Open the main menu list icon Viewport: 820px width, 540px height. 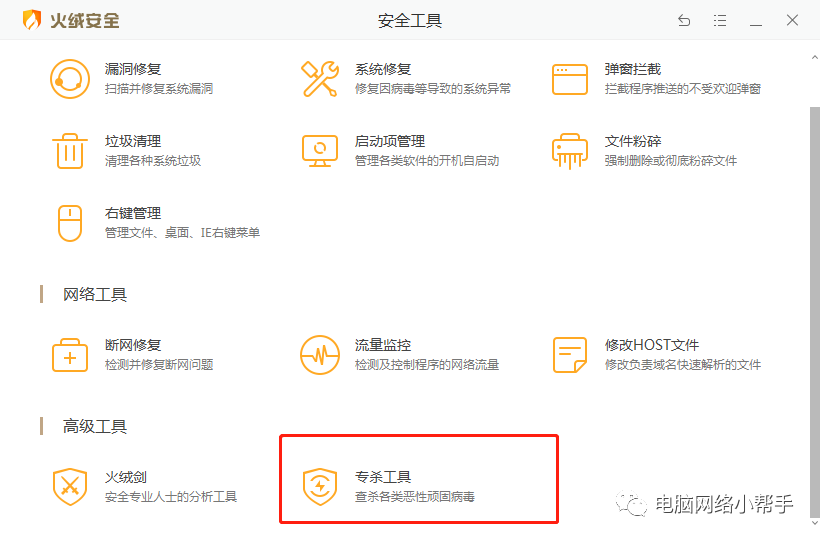click(720, 20)
